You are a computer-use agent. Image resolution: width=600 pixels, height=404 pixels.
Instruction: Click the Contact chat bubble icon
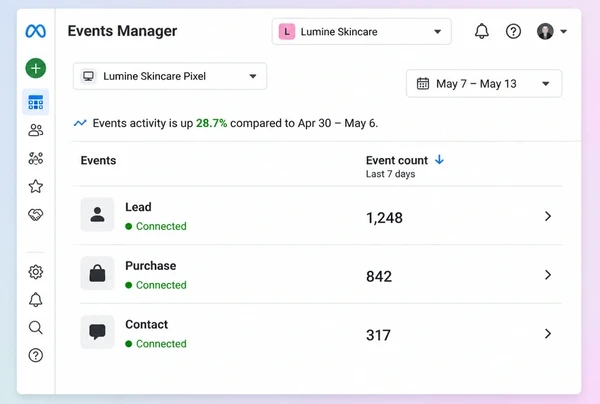[97, 332]
